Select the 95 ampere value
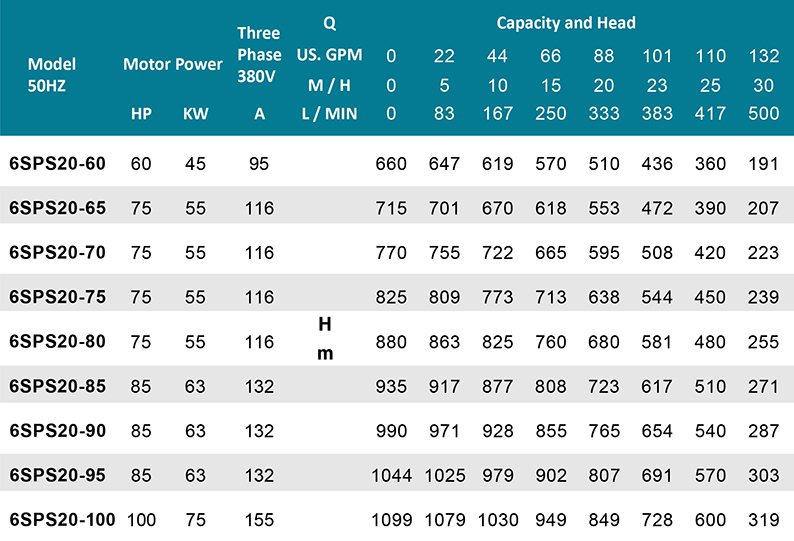The image size is (794, 541). 259,163
